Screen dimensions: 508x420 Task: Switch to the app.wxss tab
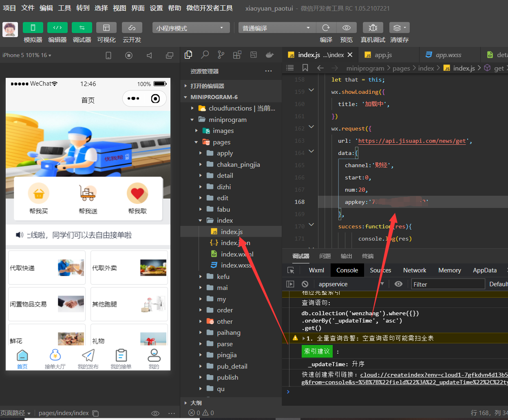(x=450, y=54)
